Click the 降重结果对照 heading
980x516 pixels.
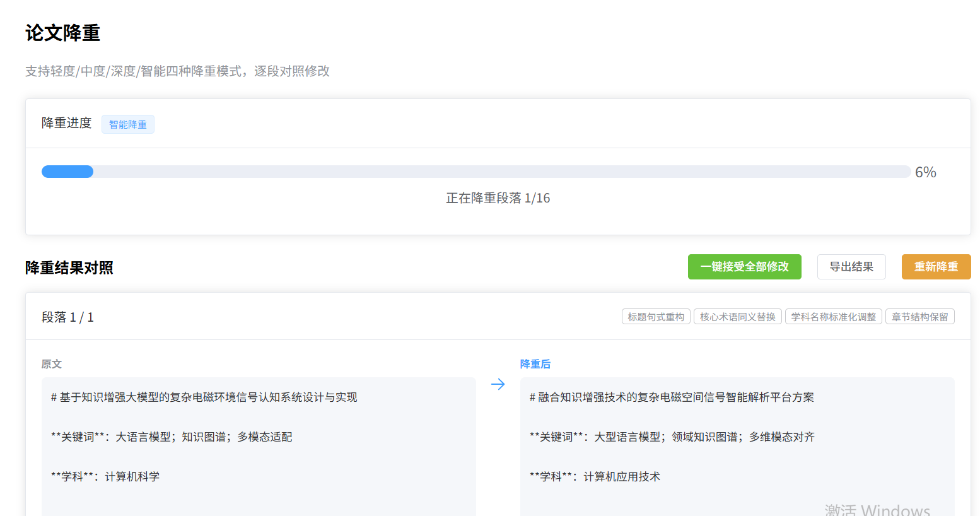click(69, 267)
